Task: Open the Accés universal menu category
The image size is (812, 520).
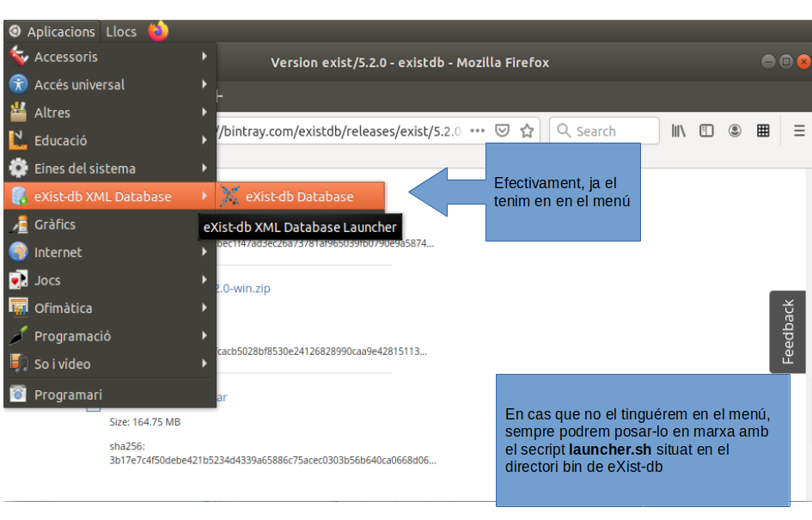Action: coord(110,84)
